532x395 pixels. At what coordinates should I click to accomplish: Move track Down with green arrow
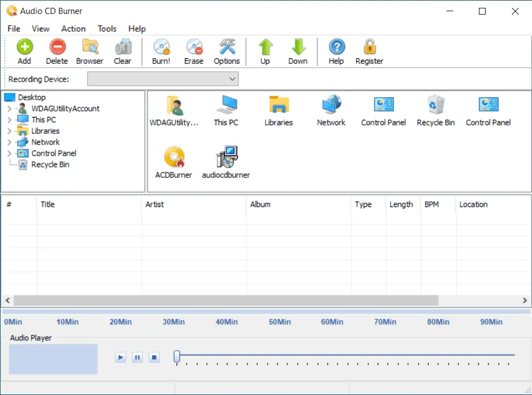[297, 48]
